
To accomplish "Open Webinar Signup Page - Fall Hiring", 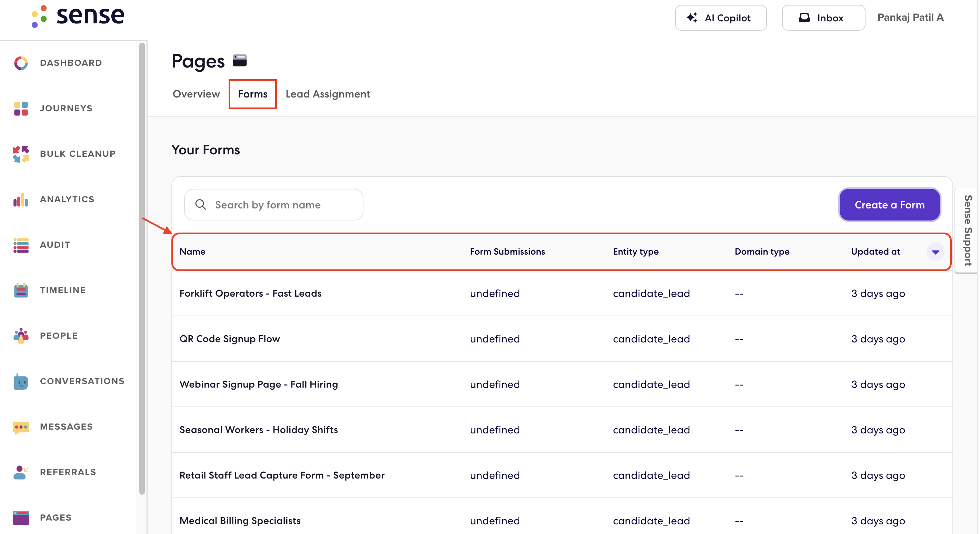I will 259,384.
